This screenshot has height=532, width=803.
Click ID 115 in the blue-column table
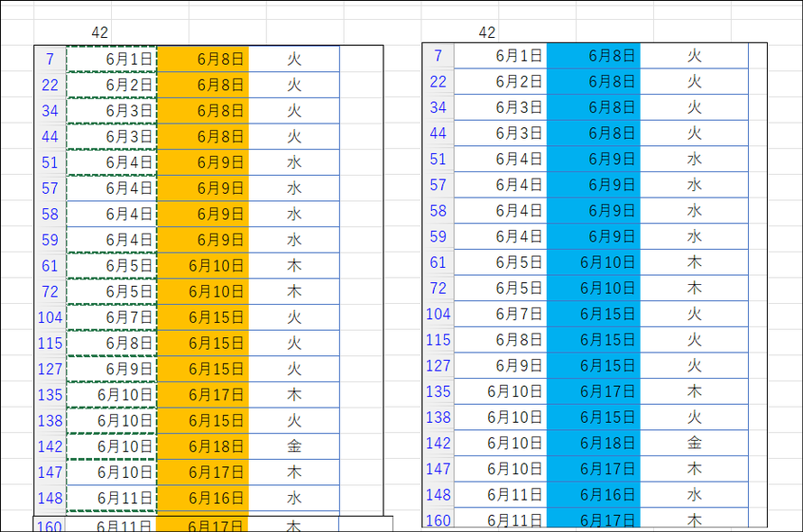click(438, 340)
